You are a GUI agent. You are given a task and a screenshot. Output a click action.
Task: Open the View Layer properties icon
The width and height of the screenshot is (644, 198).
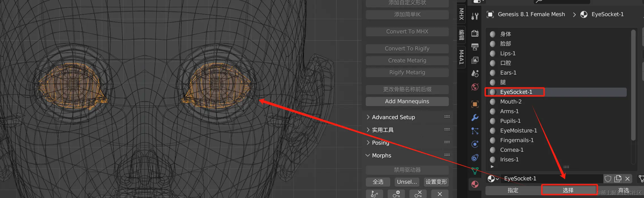click(x=475, y=60)
